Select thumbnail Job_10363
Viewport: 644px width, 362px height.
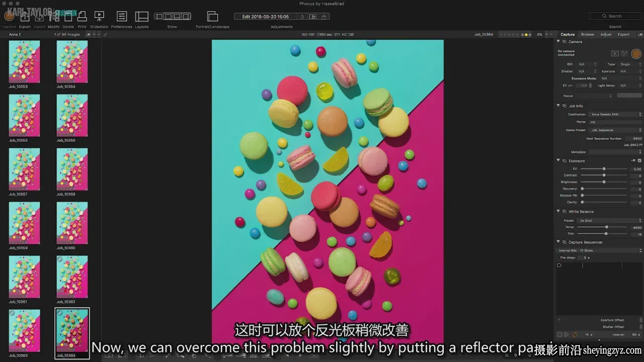tap(24, 330)
